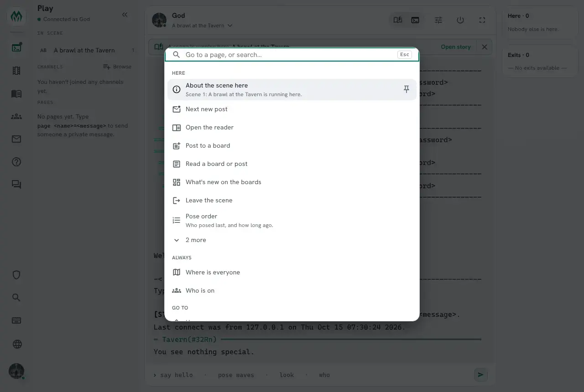584x392 pixels.
Task: Open the globe icon in left rail
Action: [x=16, y=344]
